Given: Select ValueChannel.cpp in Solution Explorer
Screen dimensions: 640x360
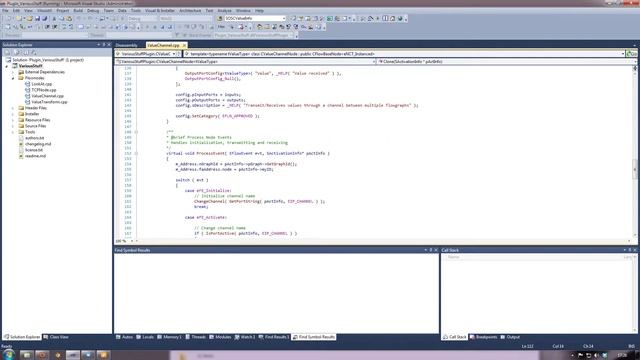Looking at the screenshot, I should pos(47,96).
